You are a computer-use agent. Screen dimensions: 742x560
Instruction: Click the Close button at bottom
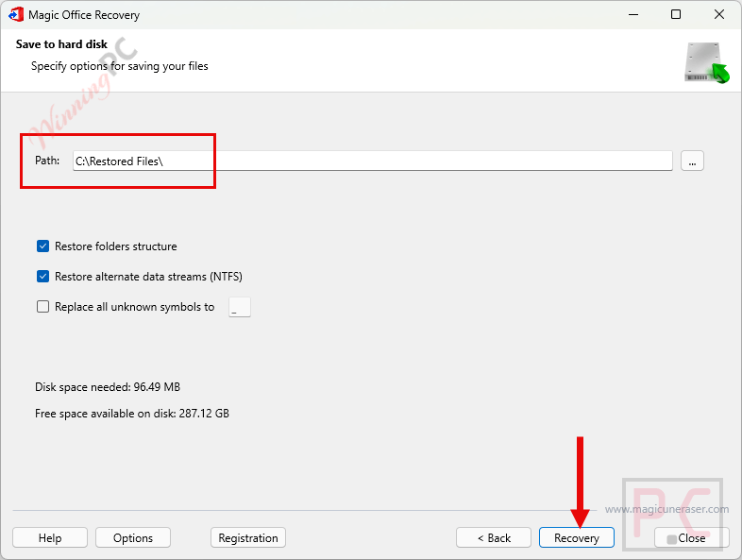pos(691,537)
